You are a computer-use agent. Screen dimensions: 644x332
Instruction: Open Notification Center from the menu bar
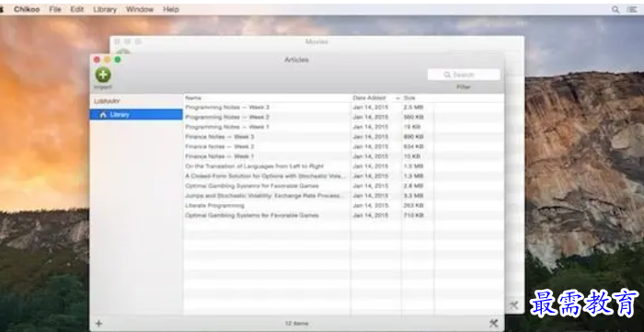(x=632, y=9)
